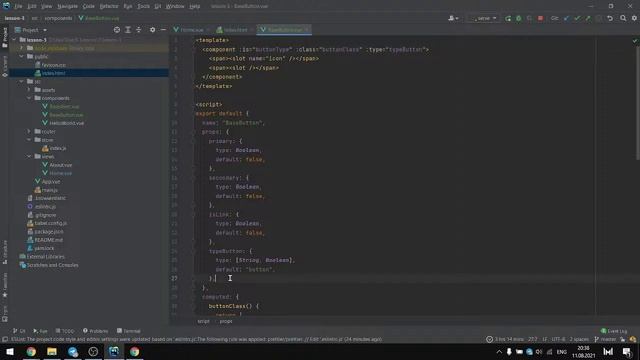Expand the assets folder
640x360 pixels.
tap(29, 90)
